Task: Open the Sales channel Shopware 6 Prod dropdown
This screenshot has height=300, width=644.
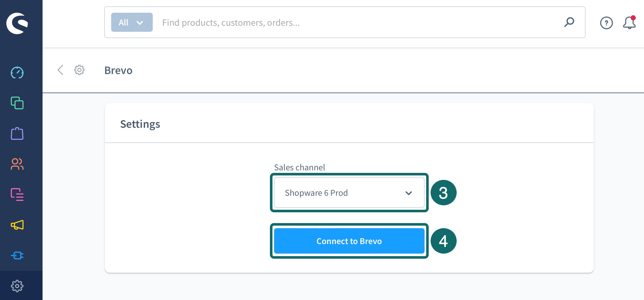Action: coord(349,193)
